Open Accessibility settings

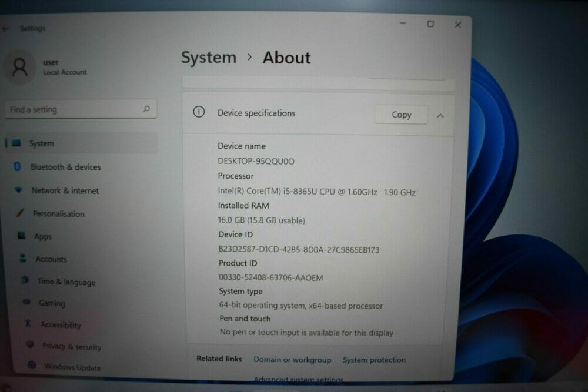61,325
